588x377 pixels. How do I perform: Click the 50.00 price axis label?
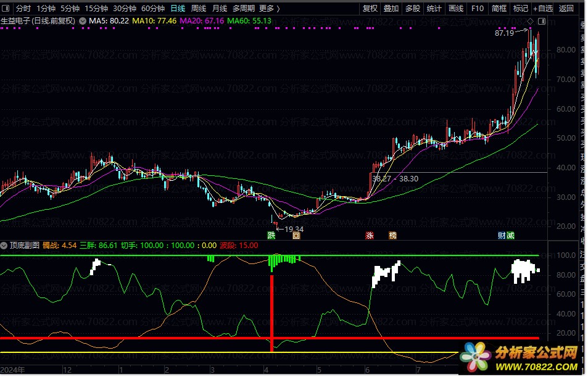click(566, 138)
